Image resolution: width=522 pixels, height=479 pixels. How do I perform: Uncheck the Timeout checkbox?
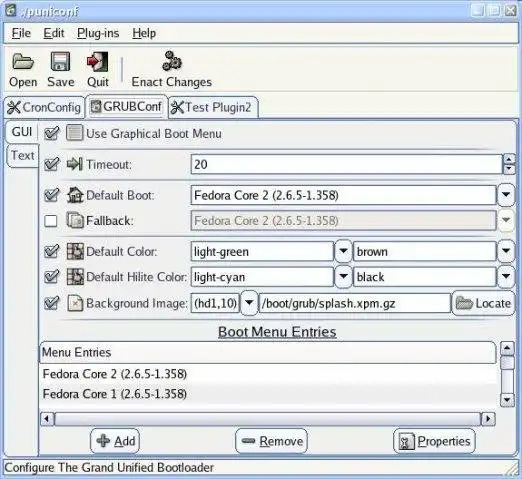(51, 164)
